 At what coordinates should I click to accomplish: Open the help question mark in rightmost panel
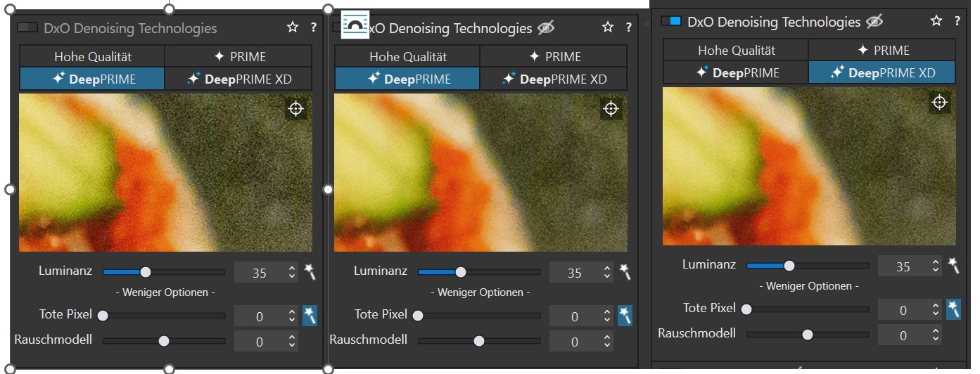tap(957, 21)
